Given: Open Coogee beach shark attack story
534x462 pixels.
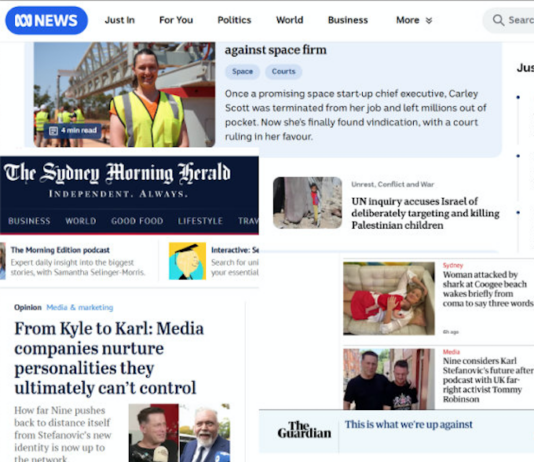Looking at the screenshot, I should (x=488, y=289).
